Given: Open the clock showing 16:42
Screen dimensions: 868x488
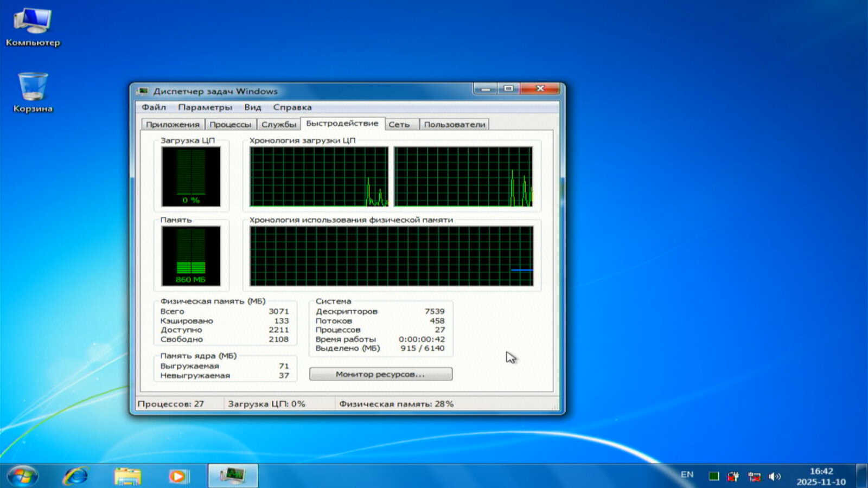Looking at the screenshot, I should 821,476.
